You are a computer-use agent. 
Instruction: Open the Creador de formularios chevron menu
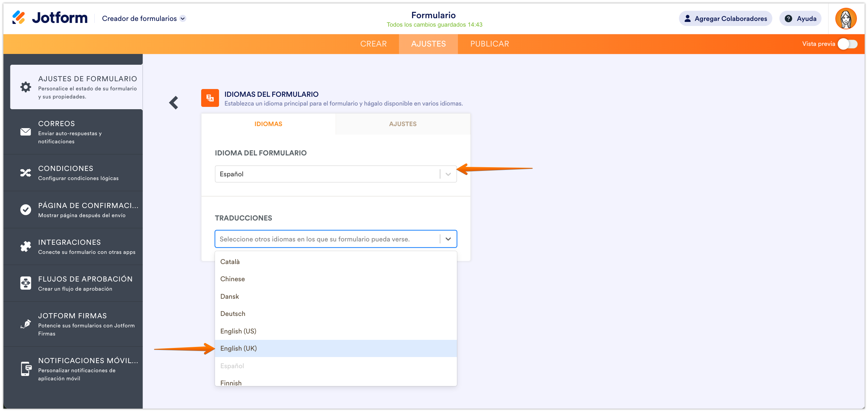(x=183, y=19)
